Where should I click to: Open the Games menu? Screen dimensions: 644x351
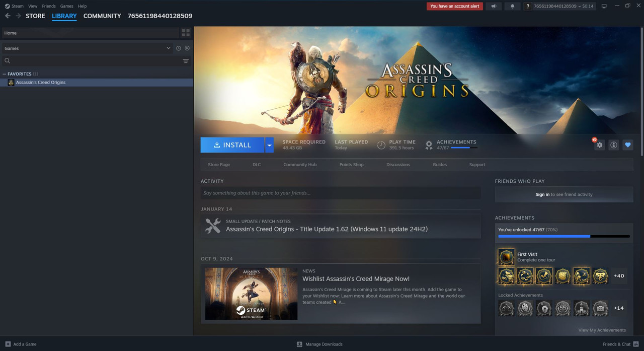click(67, 6)
